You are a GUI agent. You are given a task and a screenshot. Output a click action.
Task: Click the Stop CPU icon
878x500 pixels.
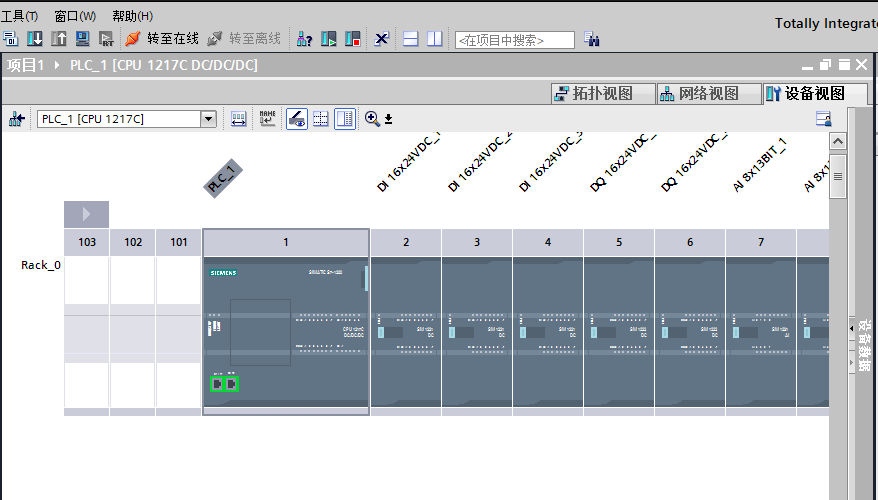(x=353, y=39)
